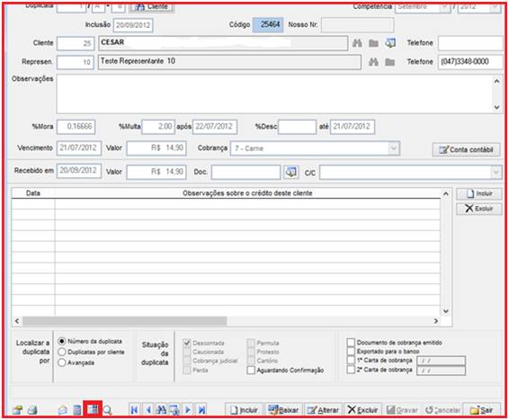Screen dimensions: 509x420
Task: Click the Observações scroll up arrow
Action: [496, 81]
